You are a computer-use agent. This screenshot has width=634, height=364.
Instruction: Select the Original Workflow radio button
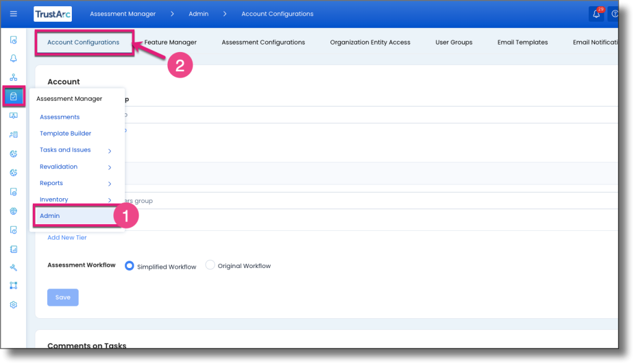pyautogui.click(x=210, y=265)
